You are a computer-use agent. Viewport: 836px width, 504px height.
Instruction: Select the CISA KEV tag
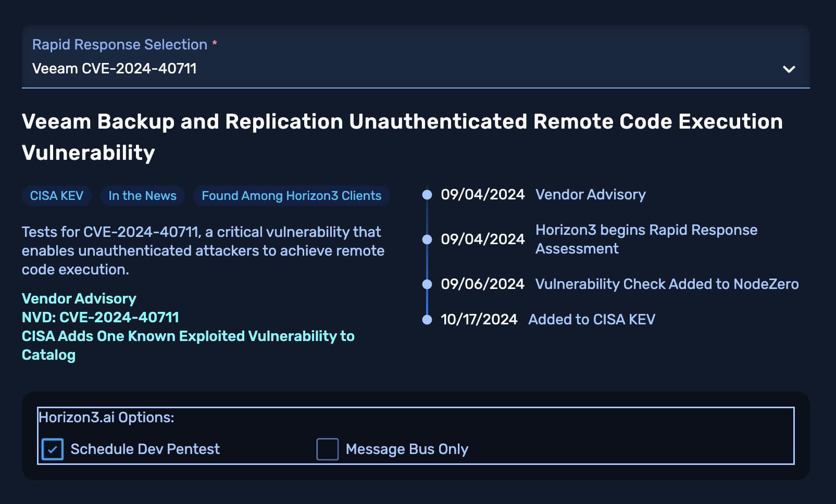tap(57, 196)
